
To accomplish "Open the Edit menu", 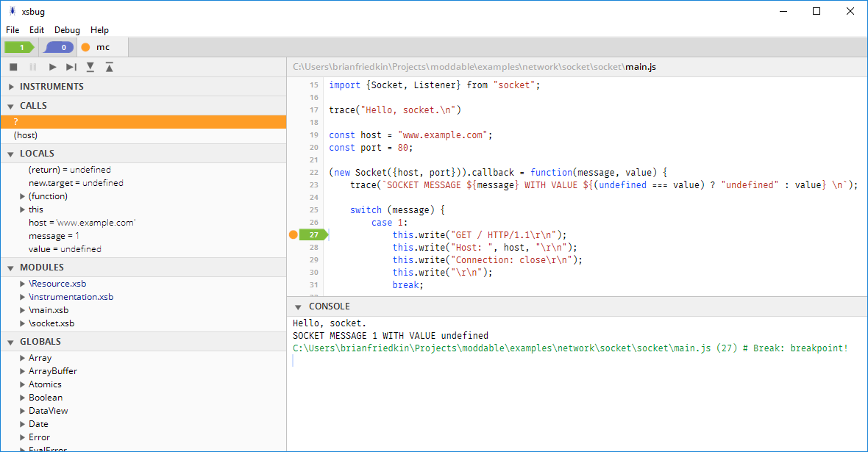I will pos(37,30).
